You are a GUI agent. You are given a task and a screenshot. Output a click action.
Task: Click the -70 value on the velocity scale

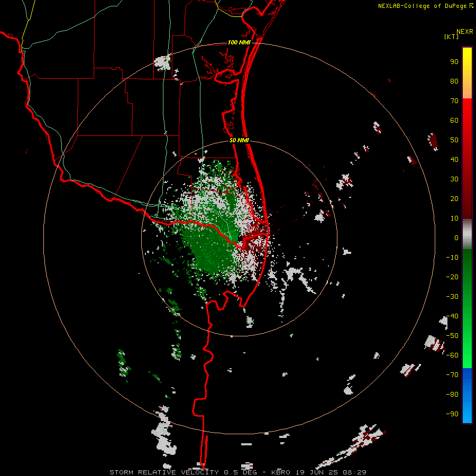point(452,375)
